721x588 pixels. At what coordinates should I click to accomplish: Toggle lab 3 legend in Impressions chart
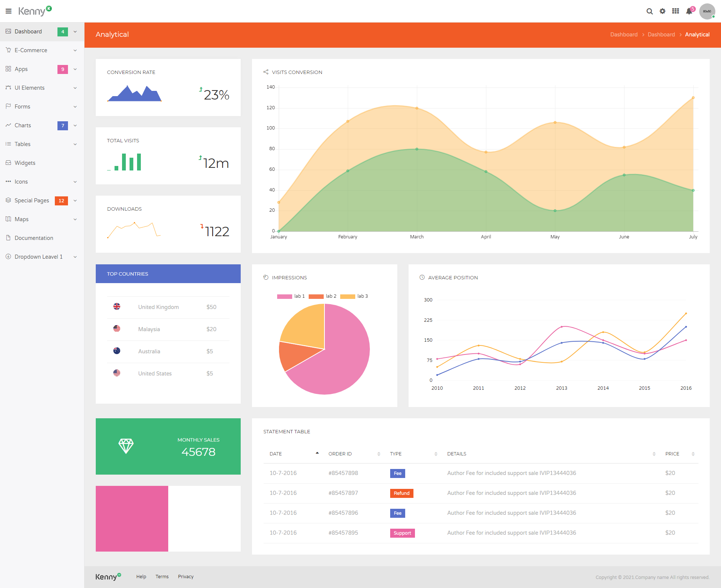[x=354, y=296]
